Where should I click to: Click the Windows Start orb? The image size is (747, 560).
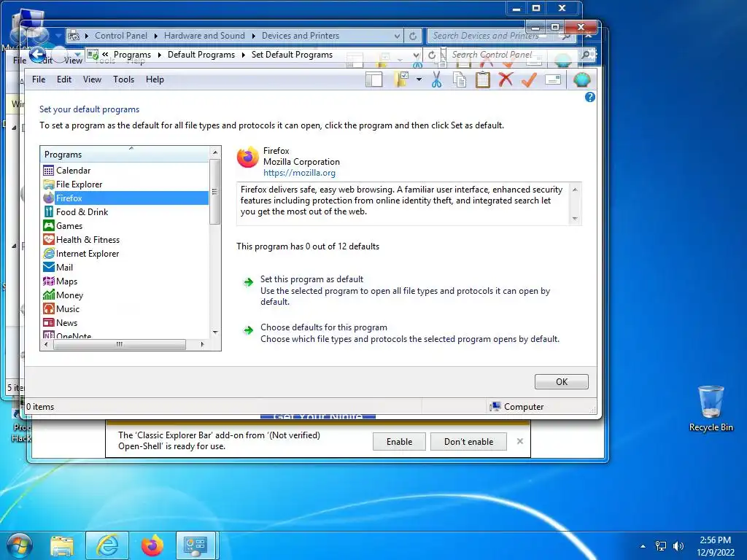tap(20, 545)
